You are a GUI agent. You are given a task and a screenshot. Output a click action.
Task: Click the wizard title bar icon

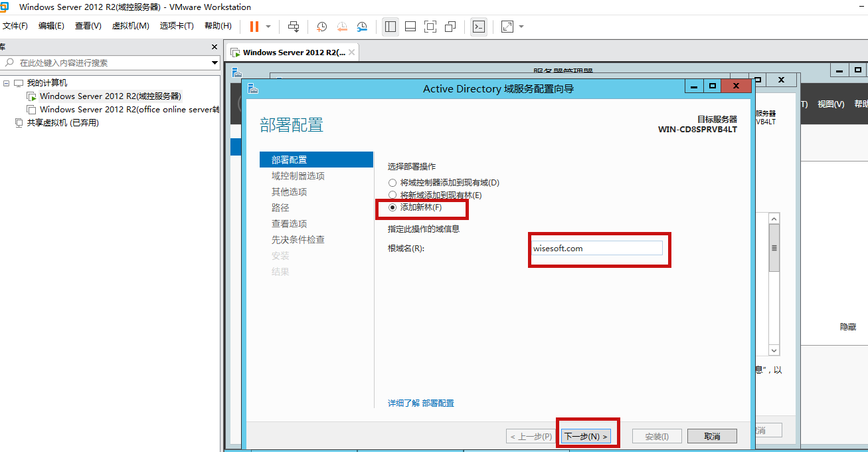(x=253, y=89)
